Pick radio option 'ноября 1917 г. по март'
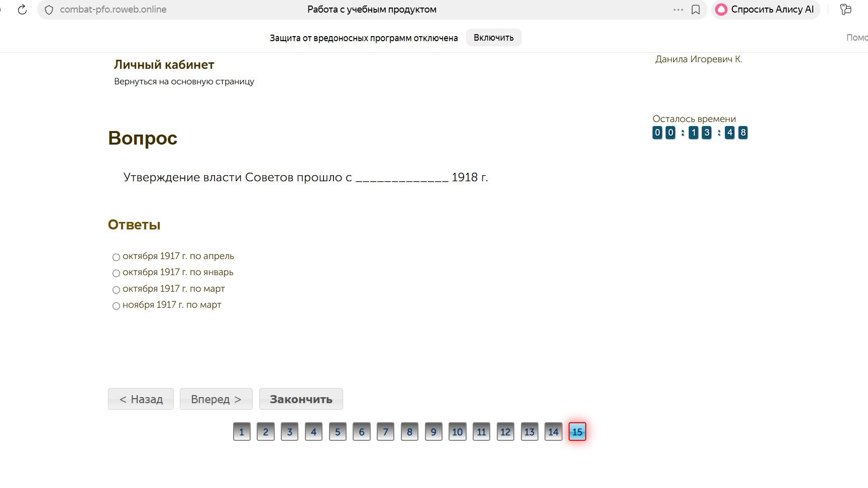Screen dimensions: 868x488 click(116, 306)
